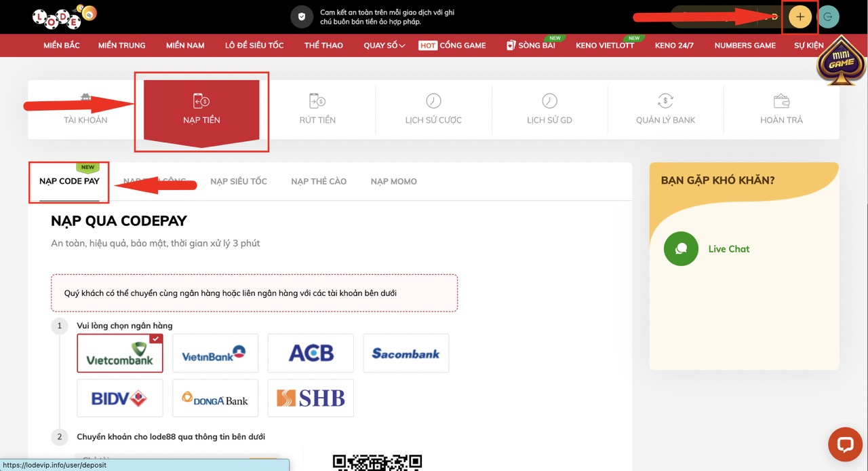Open LÔ ĐỀ SIÊU TỐC menu item

point(254,45)
